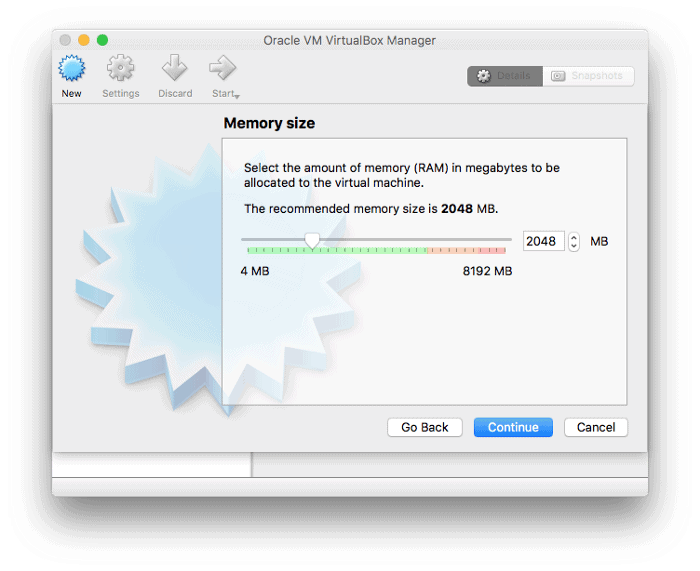Image resolution: width=700 pixels, height=571 pixels.
Task: Click the Oracle VM VirtualBox Manager title bar
Action: point(349,40)
